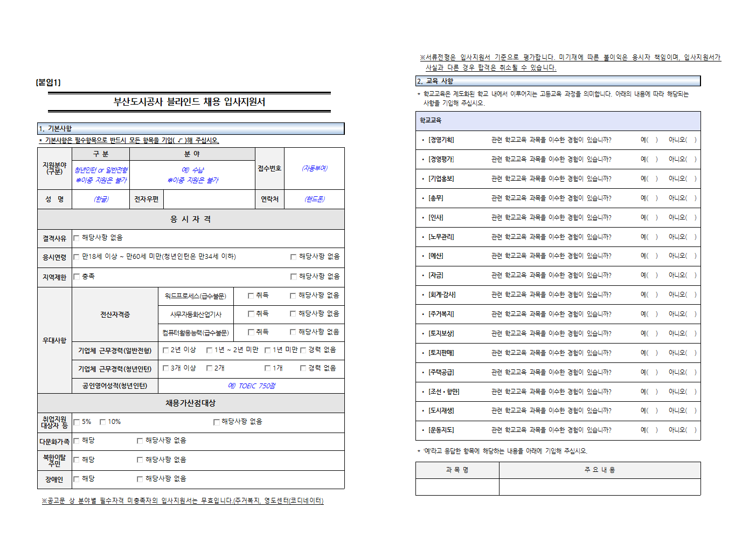Screen dimensions: 756x535
Task: Check '해당' in the 다문화가족 row
Action: [x=77, y=441]
